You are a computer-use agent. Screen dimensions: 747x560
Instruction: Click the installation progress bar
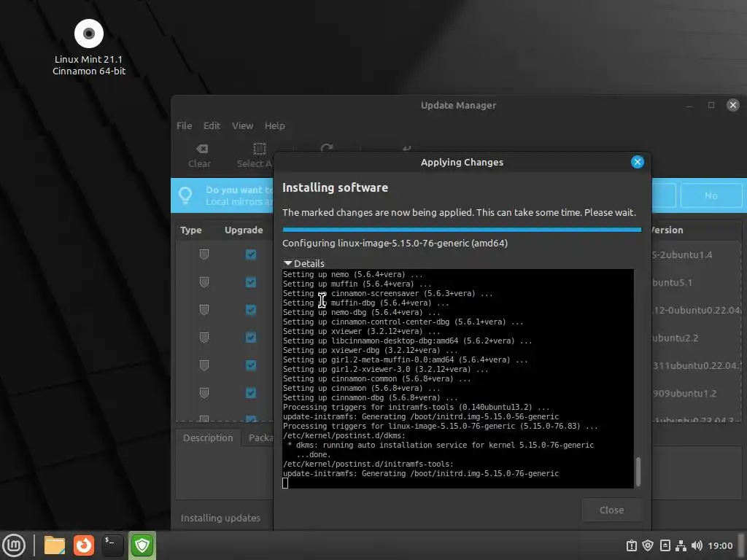(x=462, y=230)
